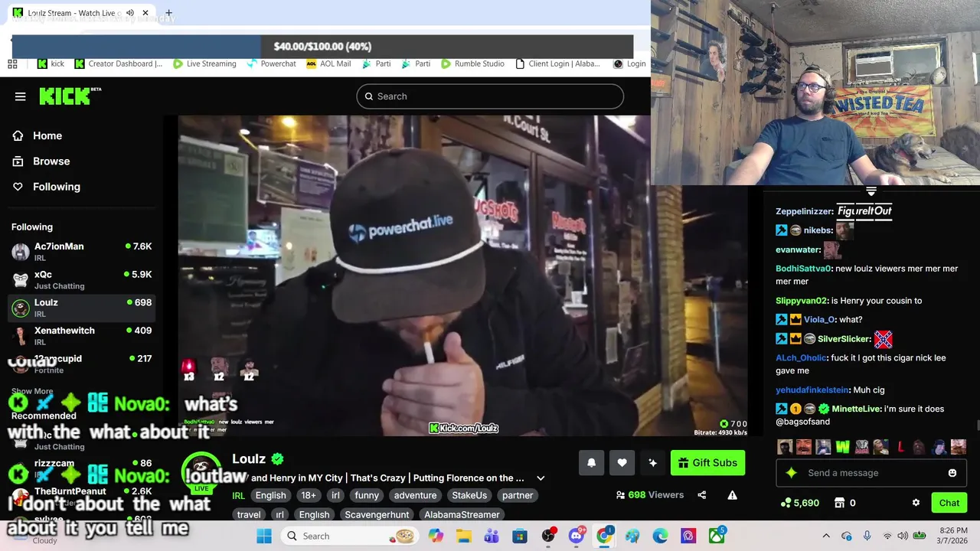Toggle stream notifications with the bell icon
The image size is (980, 551).
[591, 462]
